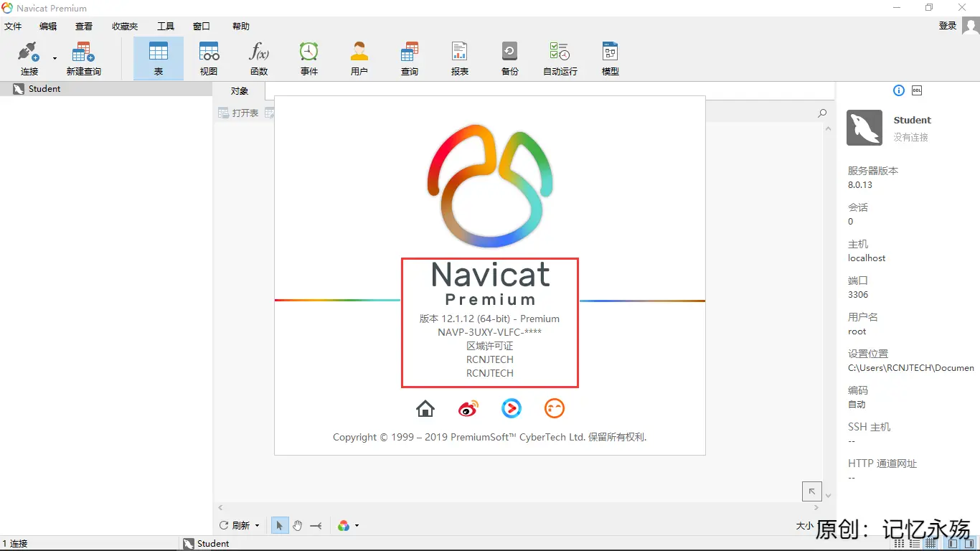The width and height of the screenshot is (980, 551).
Task: Open the 备份 (Backup) toolbar icon
Action: coord(510,59)
